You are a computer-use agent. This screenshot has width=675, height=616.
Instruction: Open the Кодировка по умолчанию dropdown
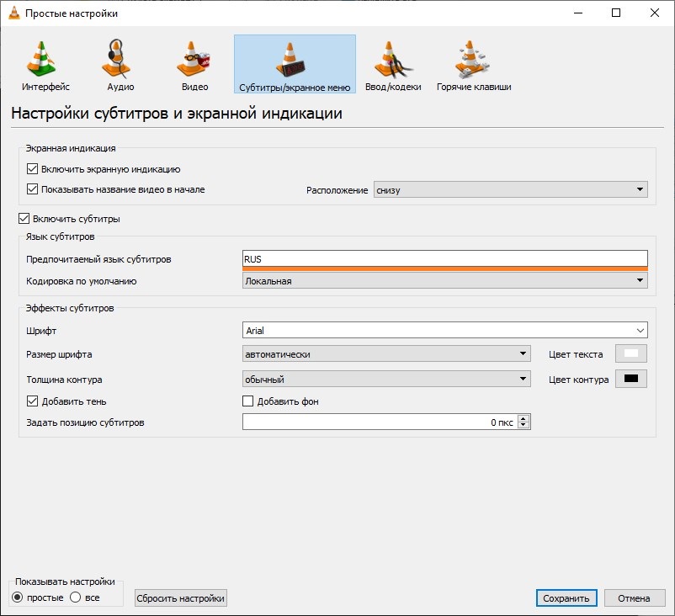point(444,281)
